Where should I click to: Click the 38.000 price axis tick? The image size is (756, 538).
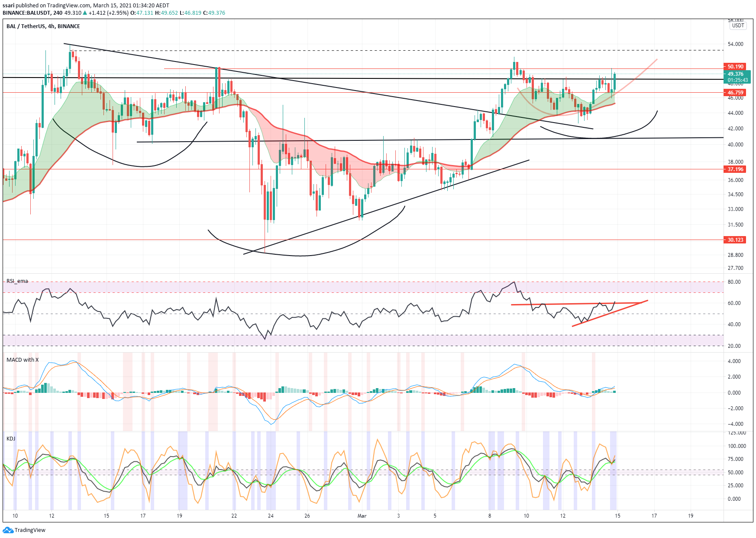click(x=736, y=162)
